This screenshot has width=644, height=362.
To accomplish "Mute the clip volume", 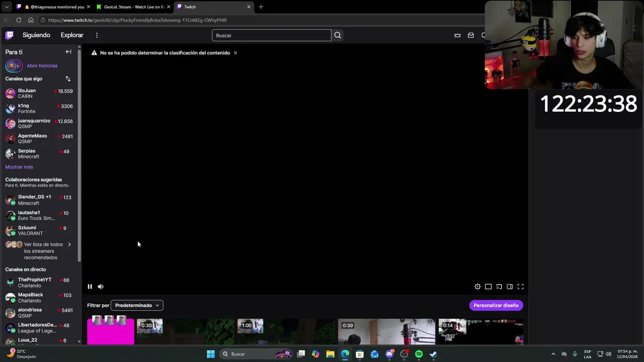I will coord(101,287).
